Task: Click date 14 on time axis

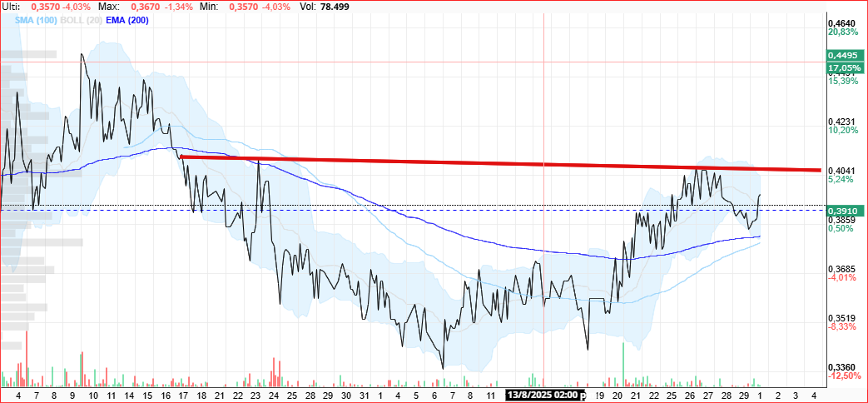Action: coord(130,396)
